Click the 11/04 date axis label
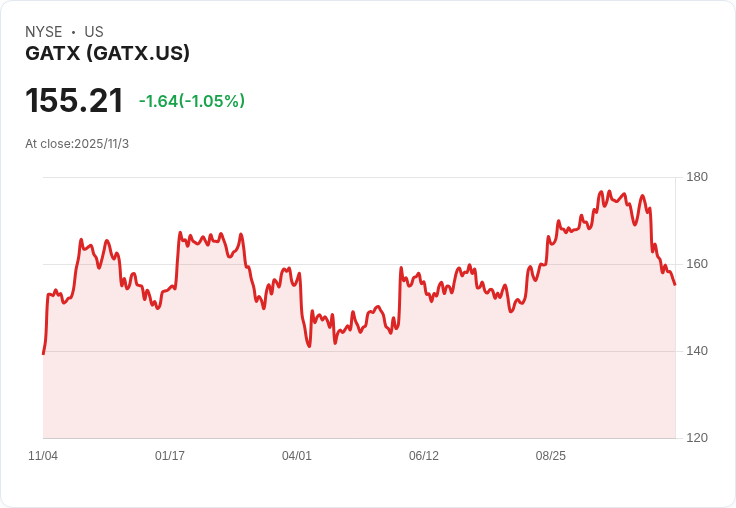 tap(43, 456)
